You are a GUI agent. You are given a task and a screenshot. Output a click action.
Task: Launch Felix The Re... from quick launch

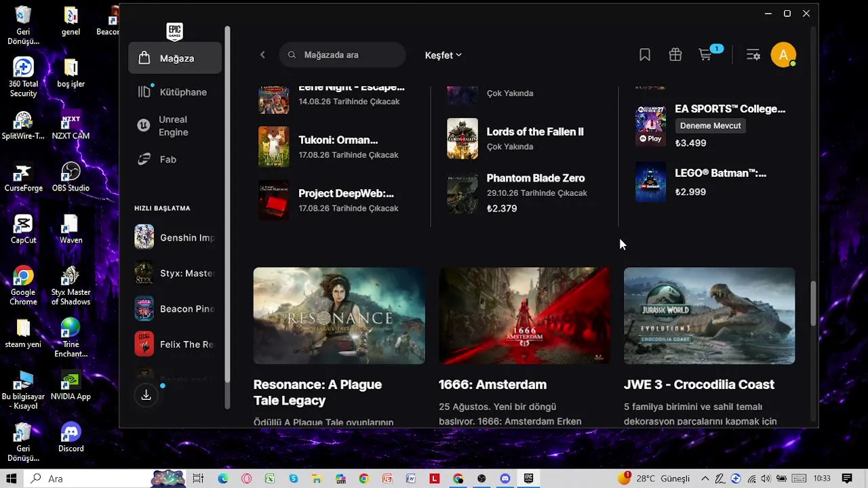pyautogui.click(x=175, y=344)
